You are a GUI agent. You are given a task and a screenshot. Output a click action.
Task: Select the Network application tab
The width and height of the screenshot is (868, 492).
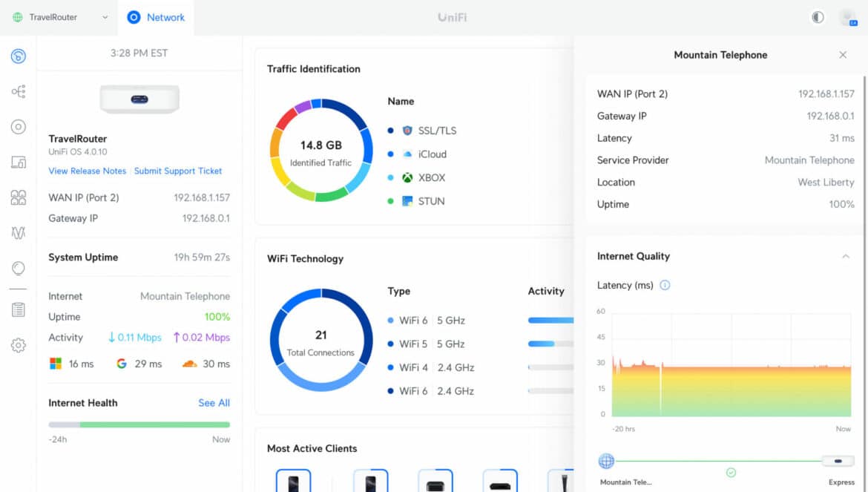point(156,17)
